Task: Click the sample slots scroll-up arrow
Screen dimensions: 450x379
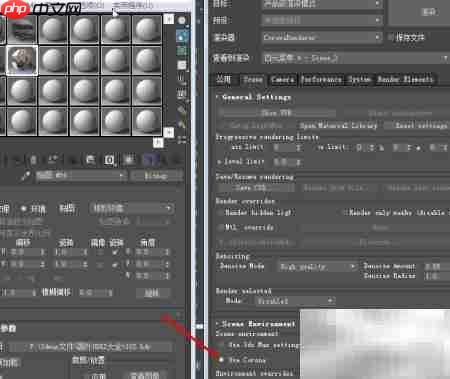Action: [x=169, y=19]
